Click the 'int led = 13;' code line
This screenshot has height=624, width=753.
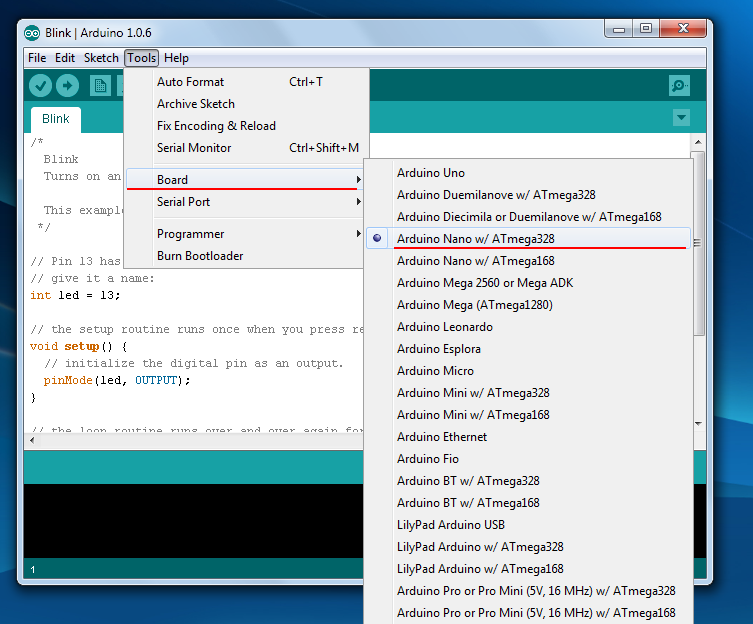point(75,295)
